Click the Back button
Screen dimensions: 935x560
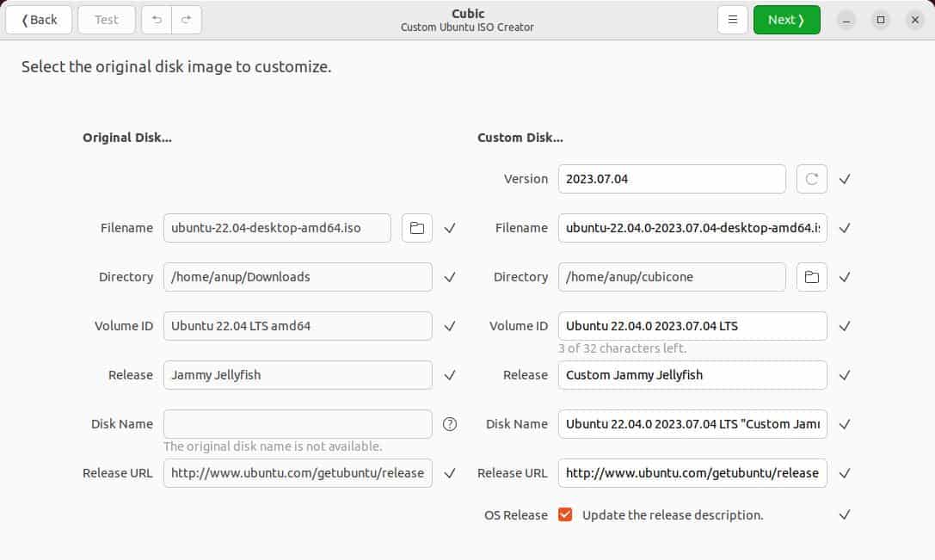point(38,19)
